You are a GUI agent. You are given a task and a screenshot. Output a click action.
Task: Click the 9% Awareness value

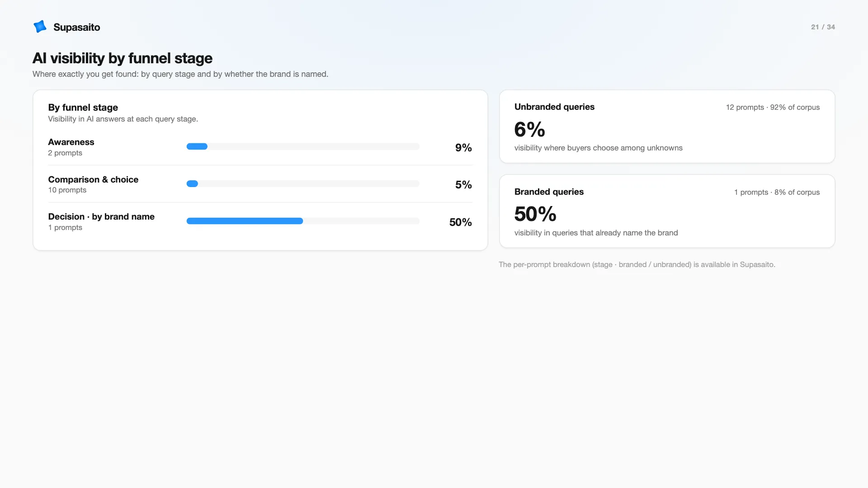(463, 148)
